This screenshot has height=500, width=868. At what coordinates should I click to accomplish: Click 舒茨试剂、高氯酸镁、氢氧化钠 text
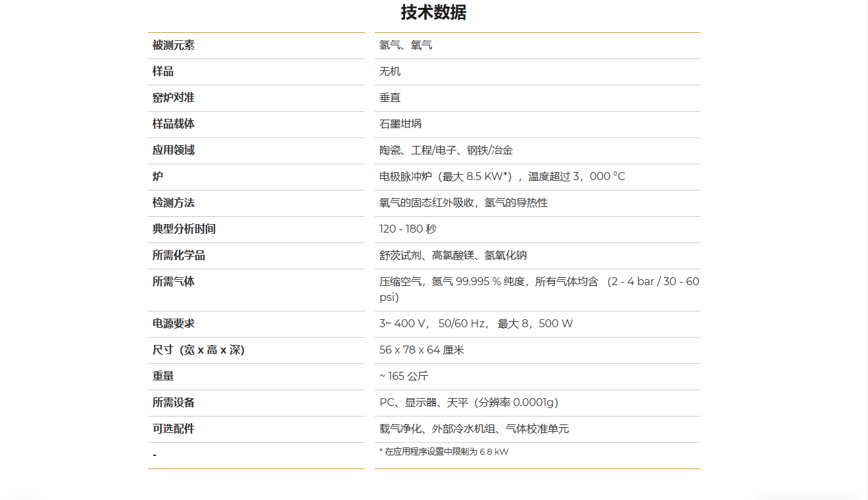tap(453, 256)
